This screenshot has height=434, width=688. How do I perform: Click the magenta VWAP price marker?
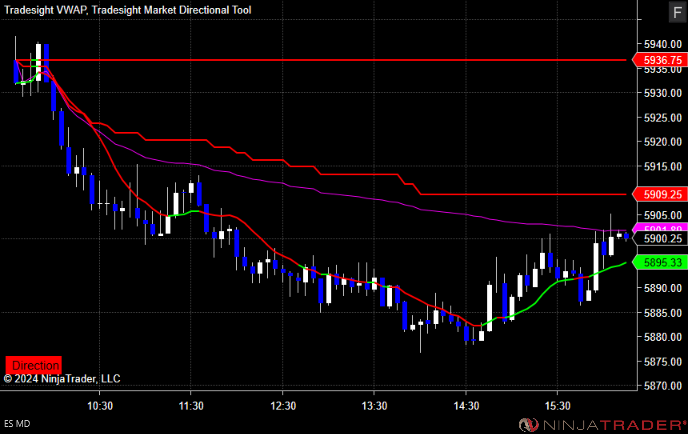pos(659,227)
